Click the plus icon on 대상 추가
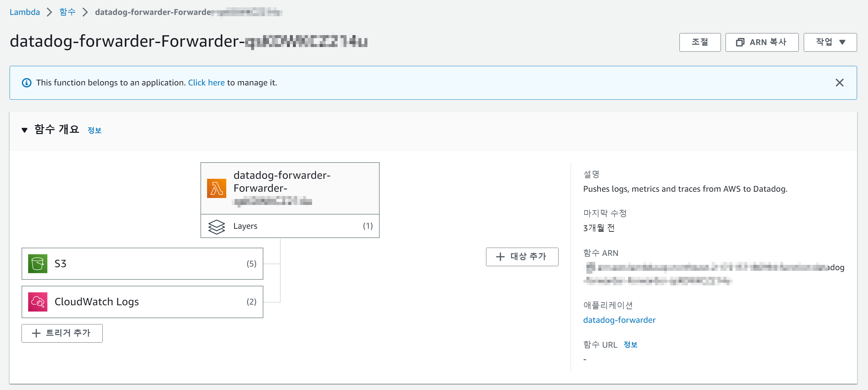Viewport: 868px width, 390px height. 500,257
